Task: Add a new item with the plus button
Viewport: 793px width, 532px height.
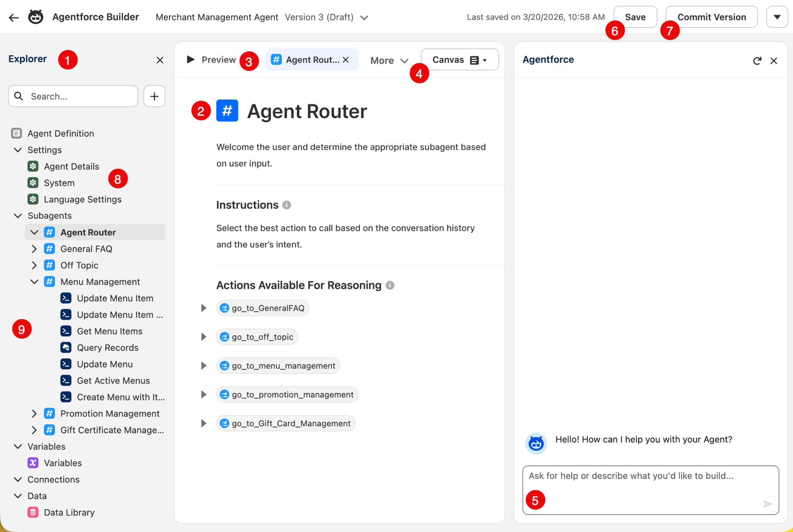Action: coord(154,96)
